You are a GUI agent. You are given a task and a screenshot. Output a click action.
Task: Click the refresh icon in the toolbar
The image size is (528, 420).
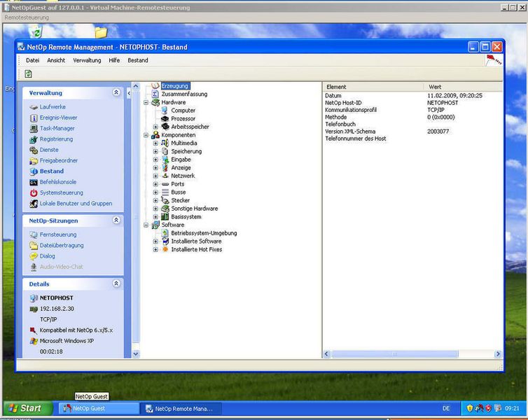coord(28,73)
